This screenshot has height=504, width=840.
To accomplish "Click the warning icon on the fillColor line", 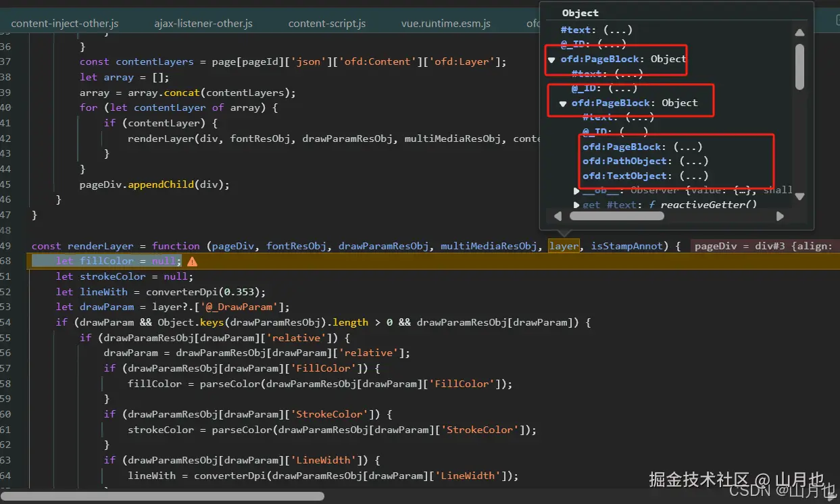I will 192,261.
